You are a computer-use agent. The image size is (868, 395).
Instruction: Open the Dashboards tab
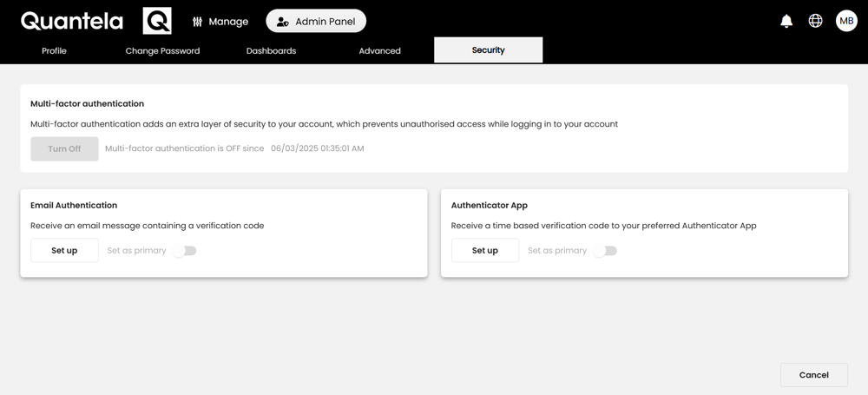pyautogui.click(x=271, y=50)
